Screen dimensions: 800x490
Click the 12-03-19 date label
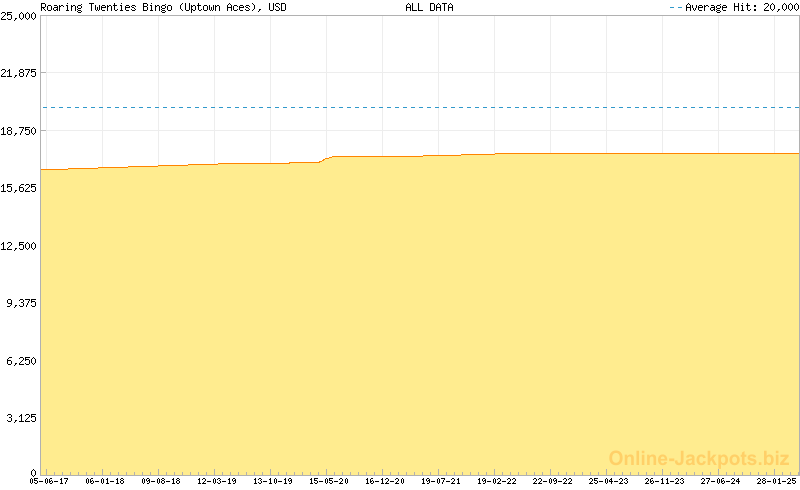click(x=217, y=481)
